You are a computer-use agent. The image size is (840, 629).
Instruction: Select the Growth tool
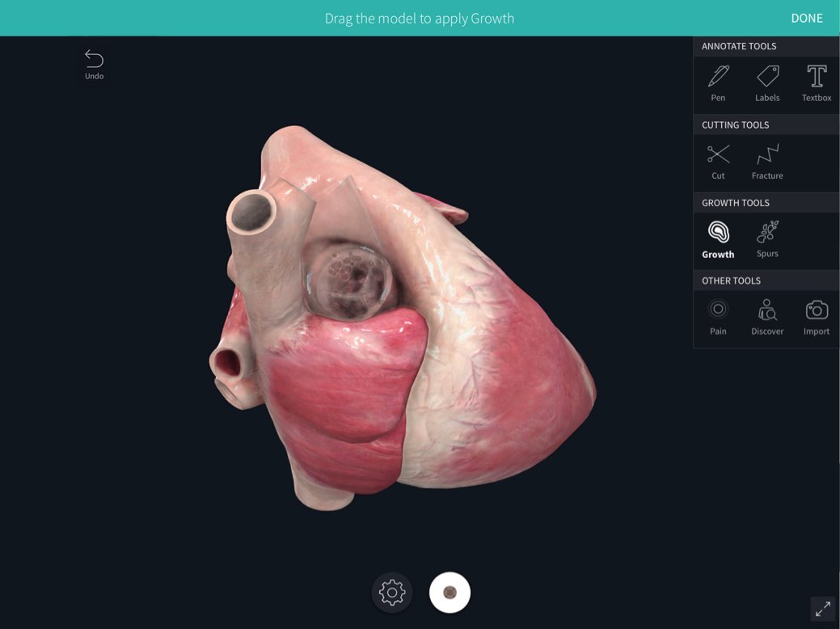(718, 239)
